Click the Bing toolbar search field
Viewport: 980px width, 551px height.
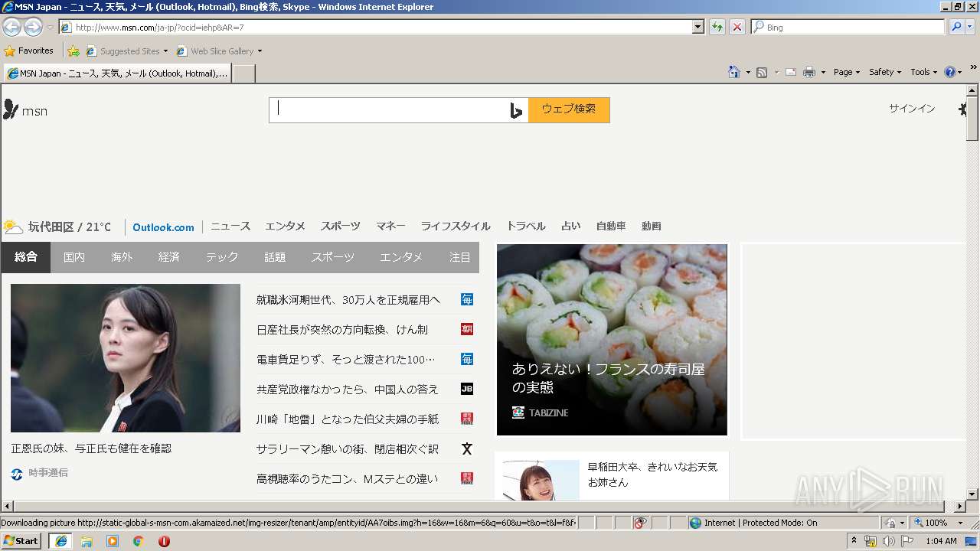point(848,27)
